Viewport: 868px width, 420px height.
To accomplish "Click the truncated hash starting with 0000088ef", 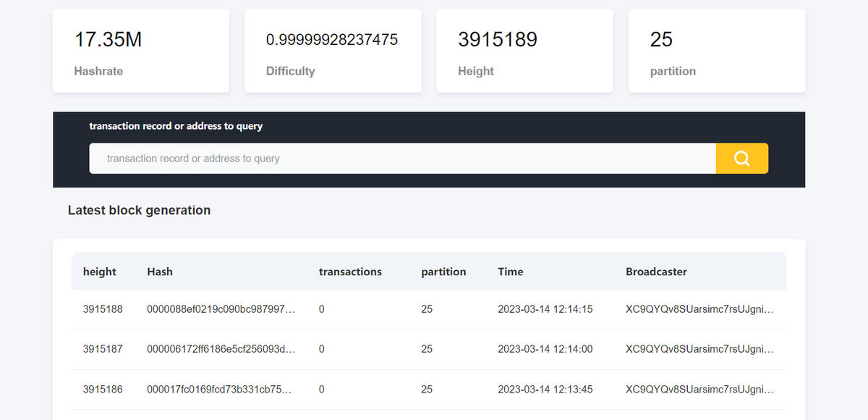I will (221, 308).
